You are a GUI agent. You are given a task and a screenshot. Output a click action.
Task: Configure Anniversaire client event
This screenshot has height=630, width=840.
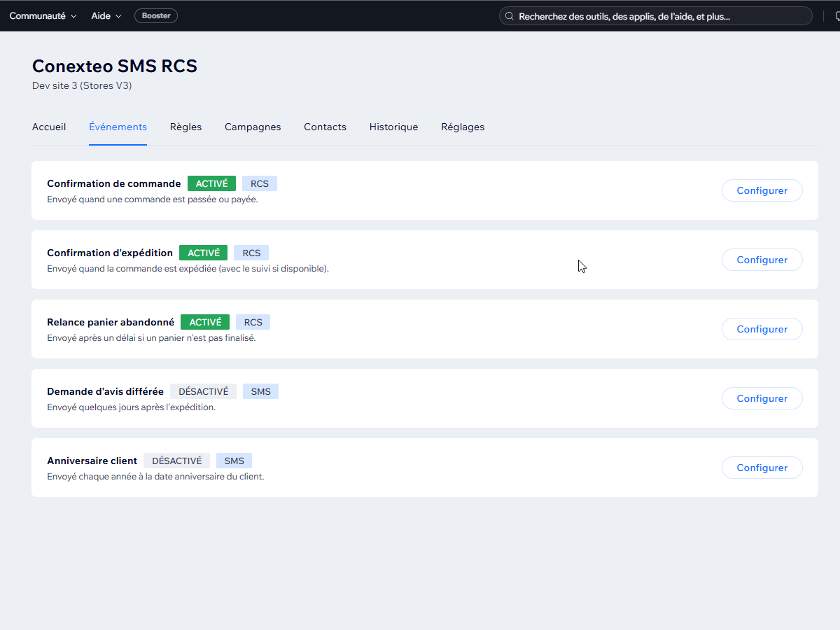pyautogui.click(x=762, y=468)
